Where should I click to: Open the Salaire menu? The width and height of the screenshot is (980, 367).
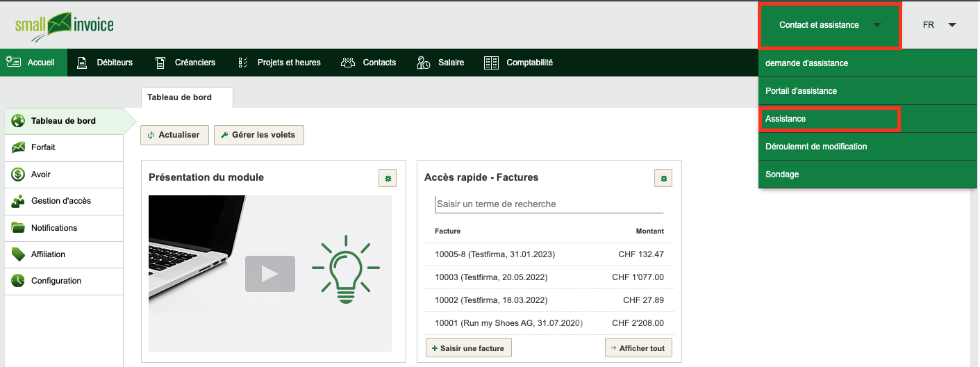coord(441,63)
